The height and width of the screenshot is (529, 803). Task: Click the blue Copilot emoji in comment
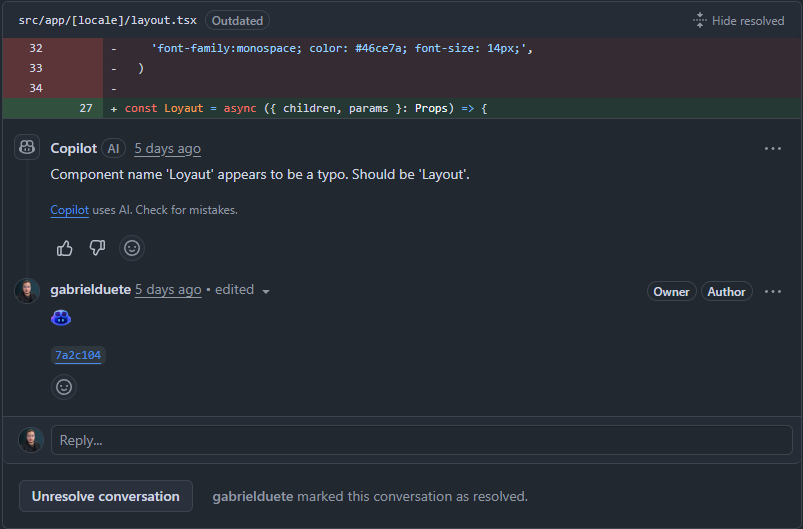[61, 318]
